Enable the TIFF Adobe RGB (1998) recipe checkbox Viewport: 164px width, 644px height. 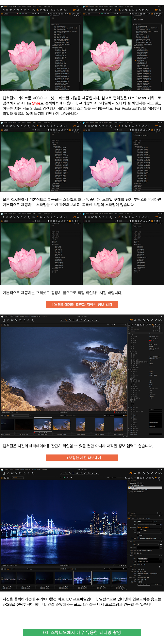coord(129,490)
